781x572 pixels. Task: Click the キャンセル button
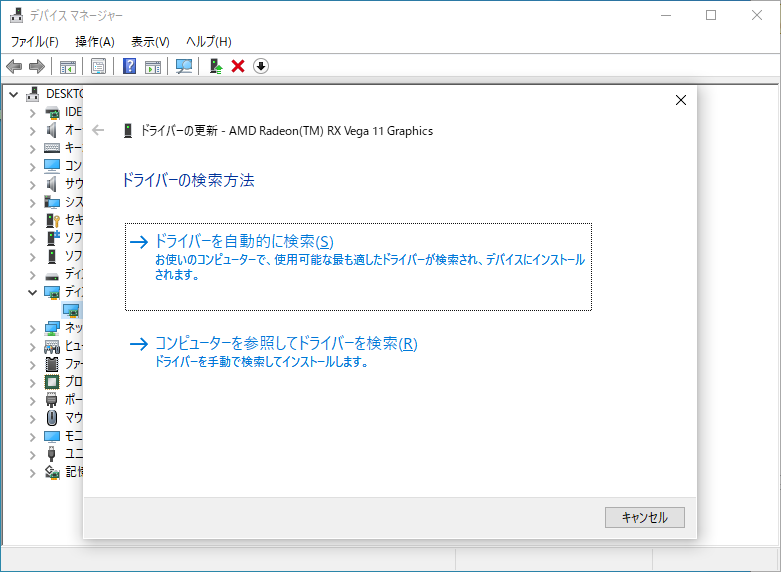pos(645,517)
